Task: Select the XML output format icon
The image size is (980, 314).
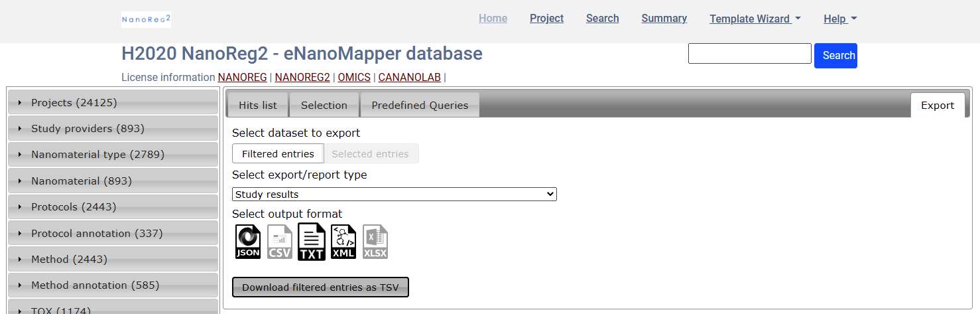Action: (x=343, y=242)
